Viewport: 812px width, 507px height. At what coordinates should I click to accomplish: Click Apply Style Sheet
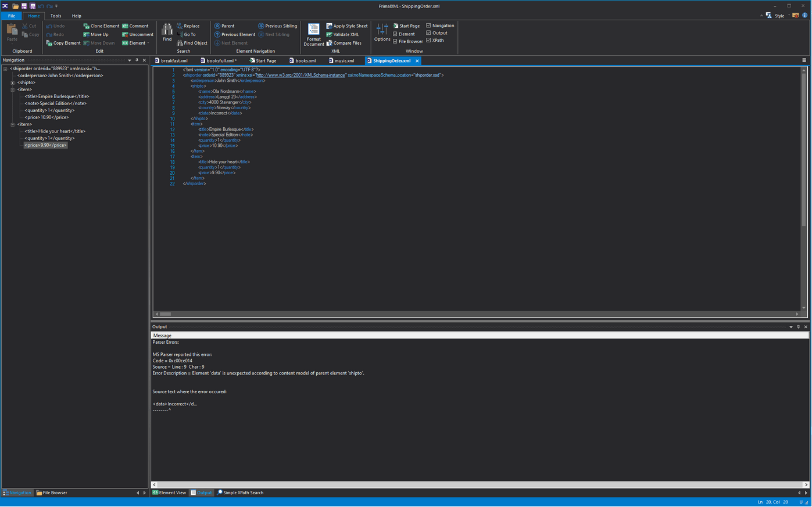click(x=347, y=26)
